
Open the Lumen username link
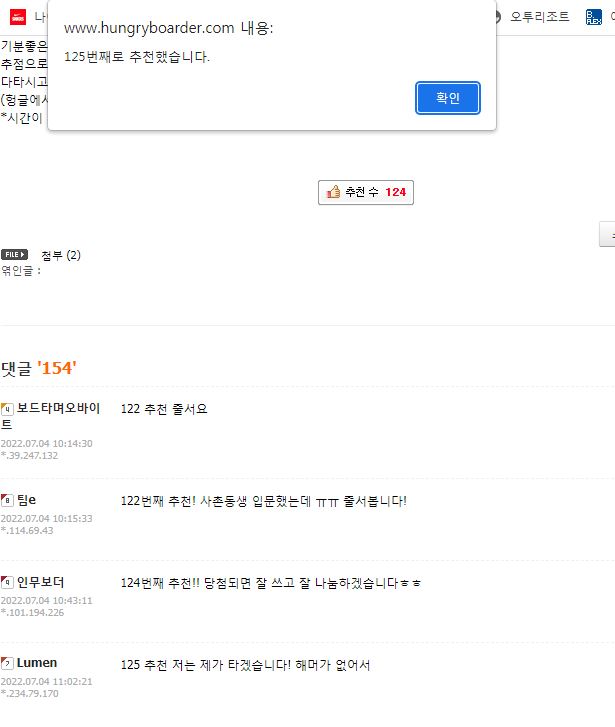(37, 663)
